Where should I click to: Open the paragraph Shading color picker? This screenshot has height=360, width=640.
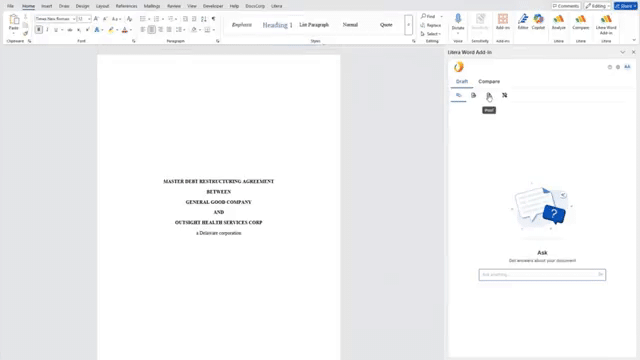195,30
